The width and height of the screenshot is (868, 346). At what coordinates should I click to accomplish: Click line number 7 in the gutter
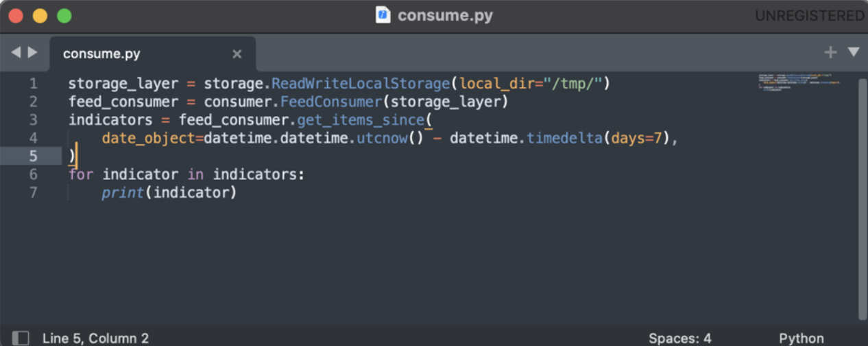point(34,192)
